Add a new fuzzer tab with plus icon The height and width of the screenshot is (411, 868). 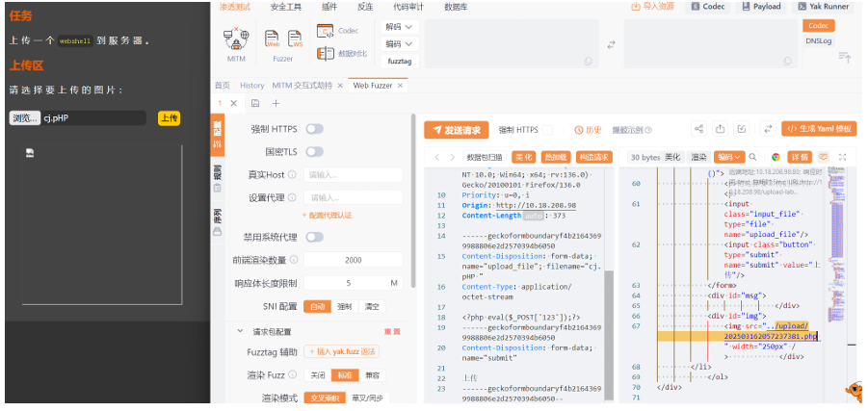[276, 103]
